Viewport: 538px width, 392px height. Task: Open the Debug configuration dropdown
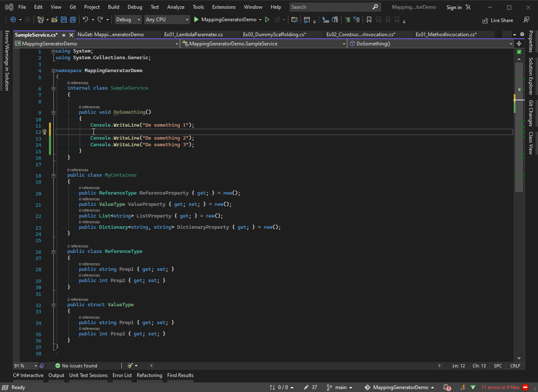click(128, 20)
